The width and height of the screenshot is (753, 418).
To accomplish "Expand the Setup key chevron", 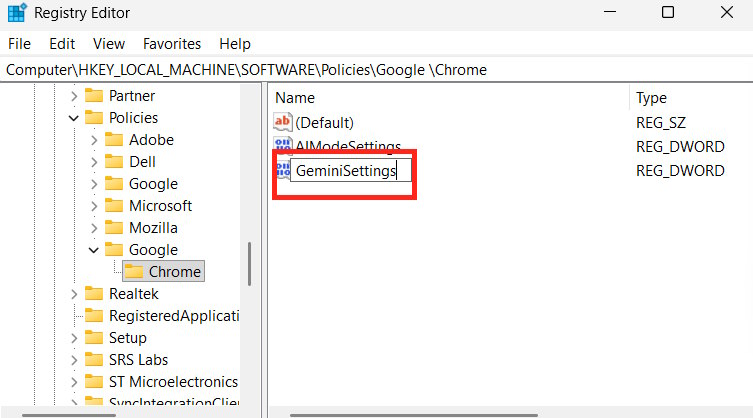I will tap(74, 338).
